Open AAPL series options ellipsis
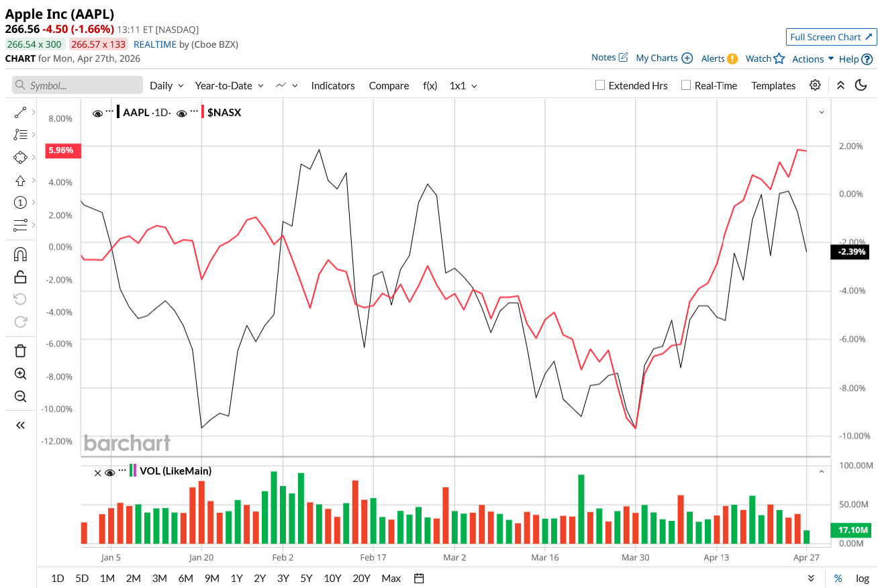This screenshot has width=878, height=588. tap(110, 111)
